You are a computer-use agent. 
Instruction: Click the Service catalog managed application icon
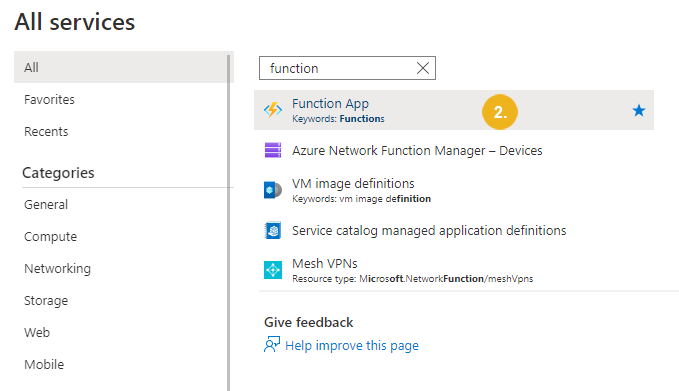coord(273,230)
